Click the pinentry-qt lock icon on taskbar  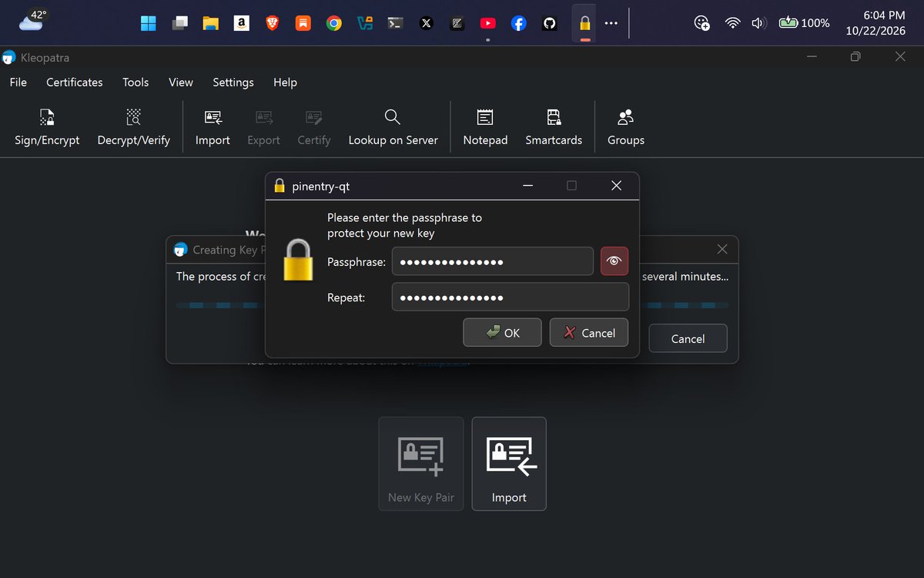pos(585,23)
